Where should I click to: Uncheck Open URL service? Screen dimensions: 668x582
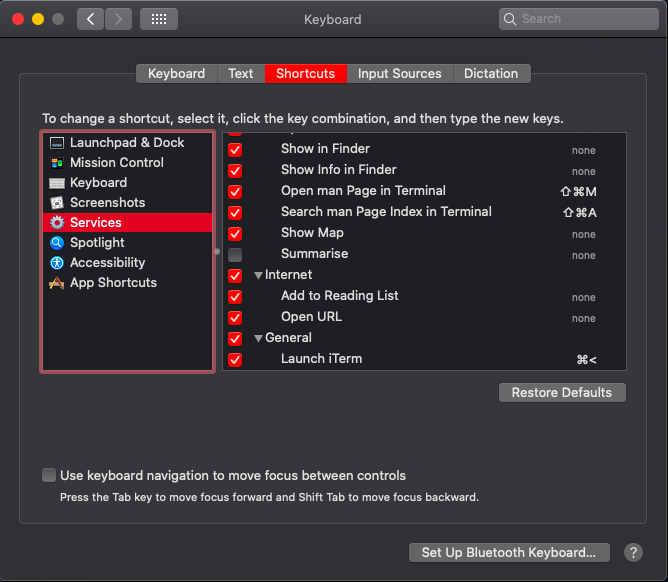click(235, 318)
